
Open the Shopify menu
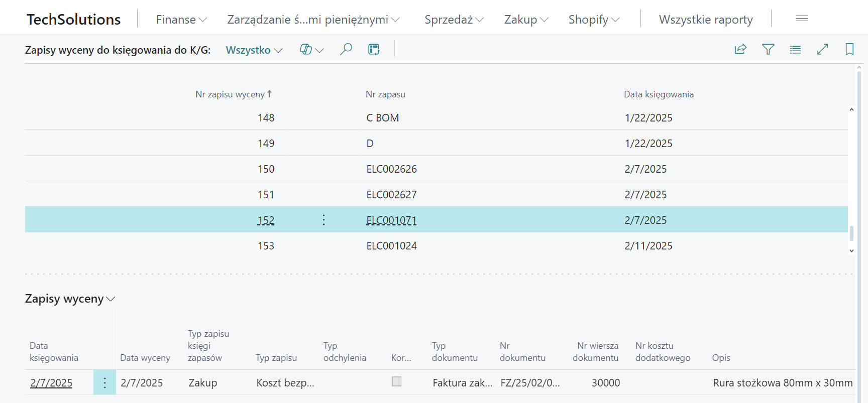pos(594,20)
